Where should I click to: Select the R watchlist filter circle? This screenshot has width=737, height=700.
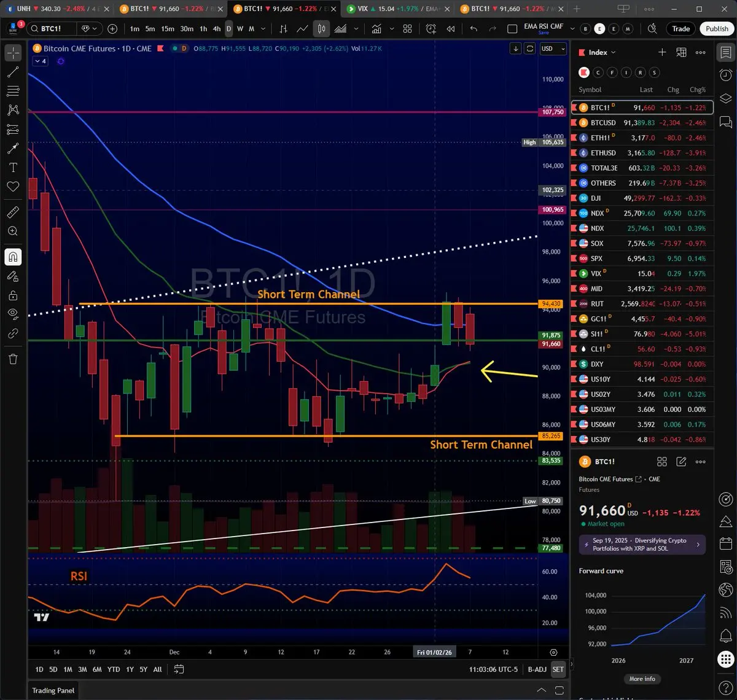point(641,72)
